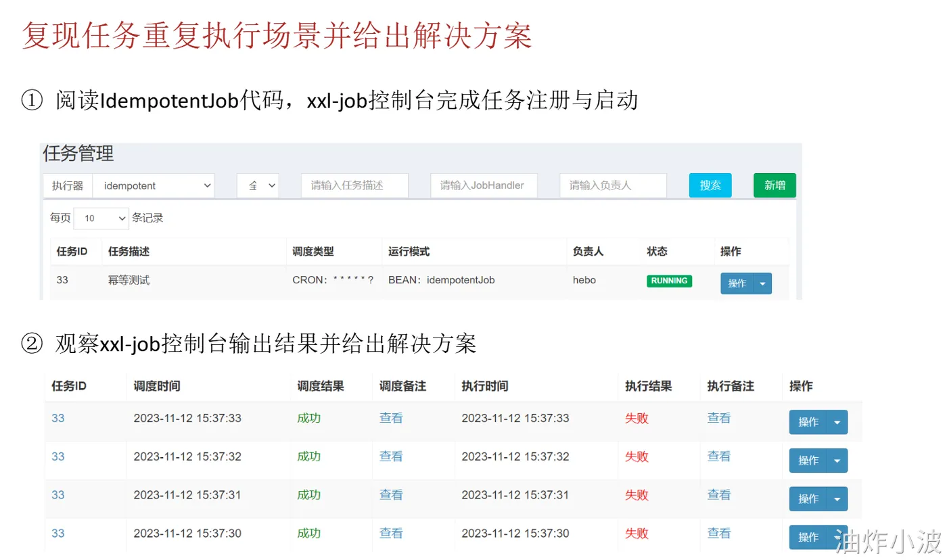The height and width of the screenshot is (560, 947).
Task: Click the blue 搜索 button
Action: (710, 185)
